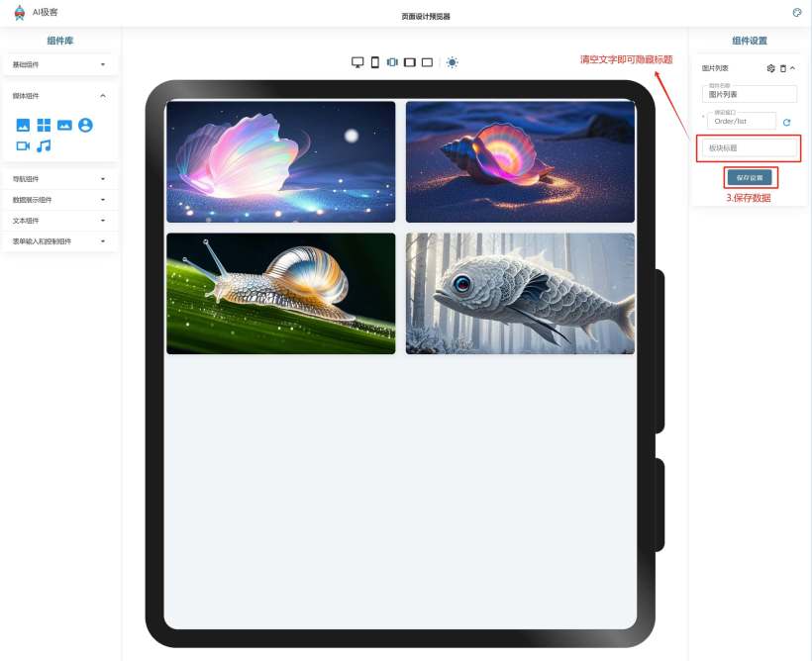Switch preview to desktop monitor view
This screenshot has width=812, height=661.
pyautogui.click(x=357, y=62)
